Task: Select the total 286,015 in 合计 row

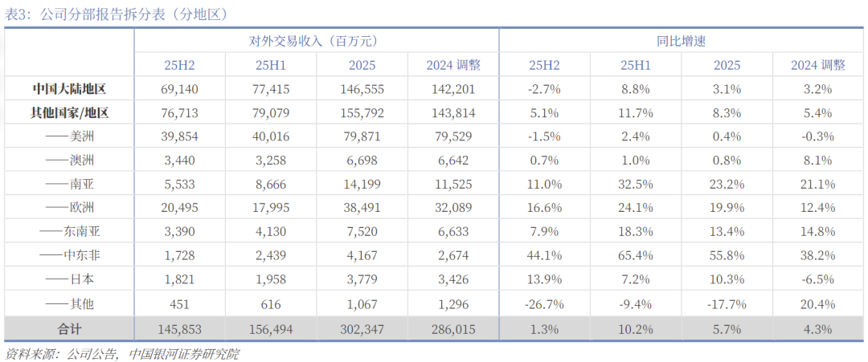Action: point(453,329)
